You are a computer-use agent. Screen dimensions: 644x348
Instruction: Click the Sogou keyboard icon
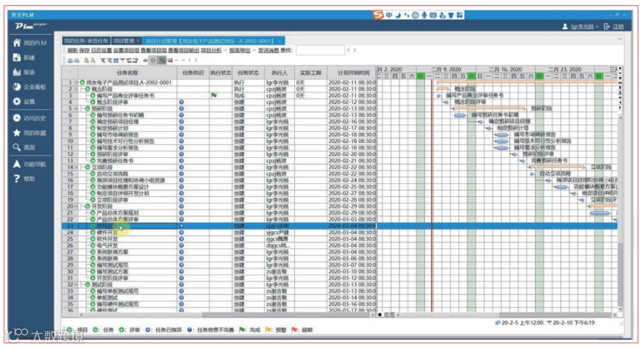tap(434, 15)
